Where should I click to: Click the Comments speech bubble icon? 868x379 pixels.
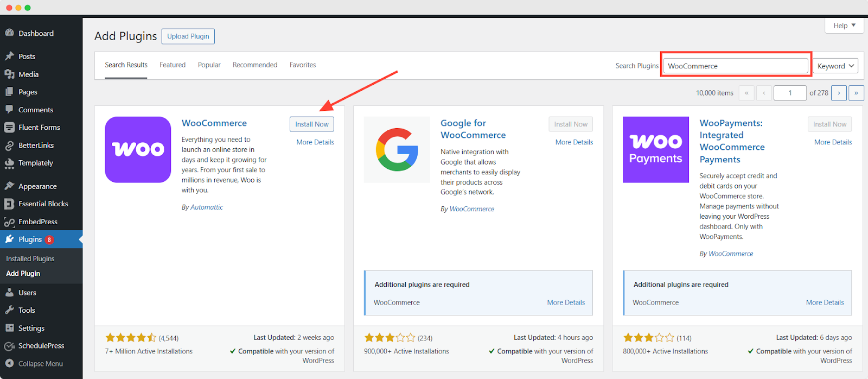click(9, 109)
